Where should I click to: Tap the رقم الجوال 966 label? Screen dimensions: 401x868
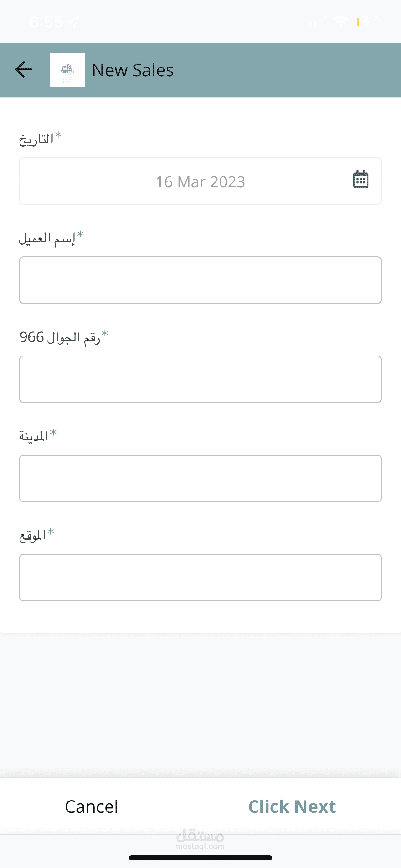(x=60, y=337)
